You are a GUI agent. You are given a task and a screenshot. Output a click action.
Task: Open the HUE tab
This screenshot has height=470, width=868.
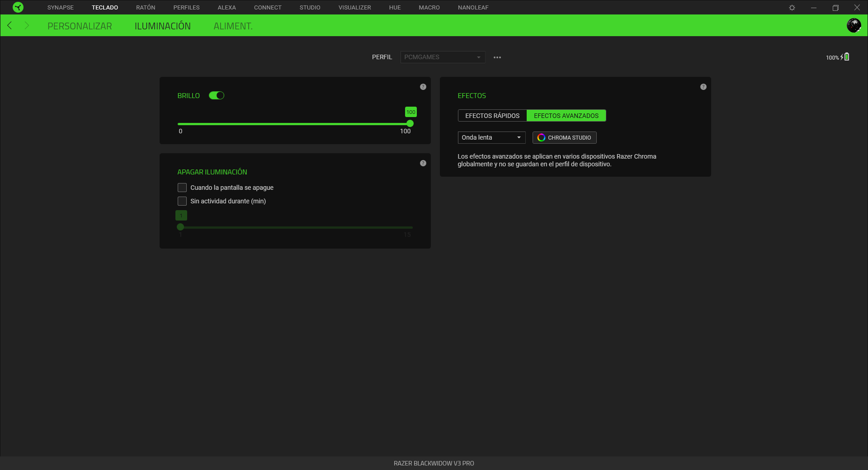[x=395, y=8]
